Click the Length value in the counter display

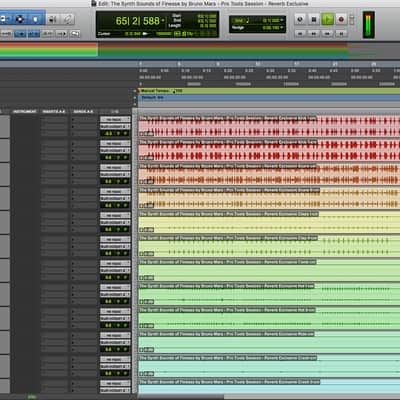[207, 26]
